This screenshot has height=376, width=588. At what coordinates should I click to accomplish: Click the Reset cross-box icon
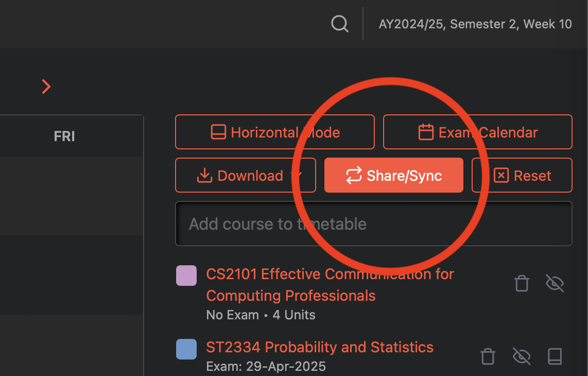pos(501,175)
